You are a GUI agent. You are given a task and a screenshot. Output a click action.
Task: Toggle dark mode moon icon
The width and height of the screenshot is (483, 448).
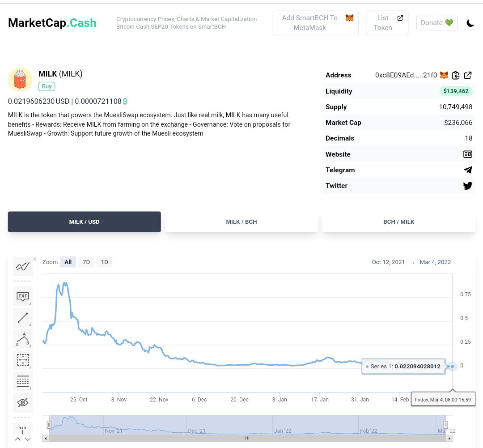click(470, 23)
